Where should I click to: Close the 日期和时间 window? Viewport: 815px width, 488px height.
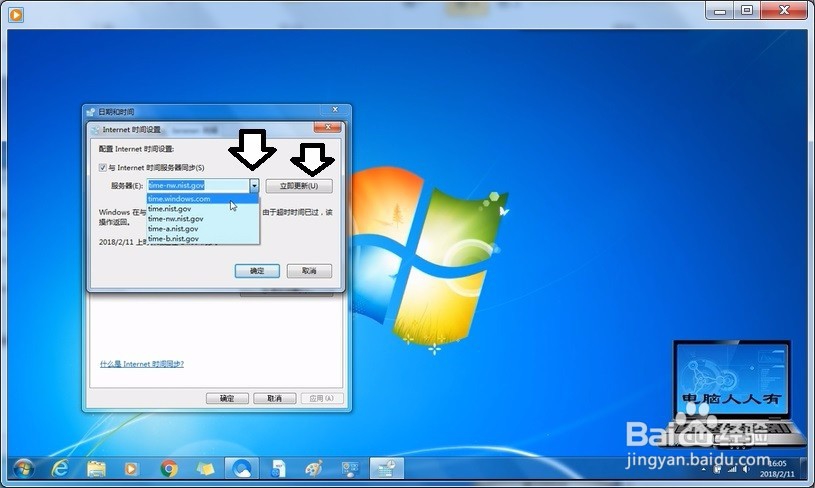click(335, 110)
